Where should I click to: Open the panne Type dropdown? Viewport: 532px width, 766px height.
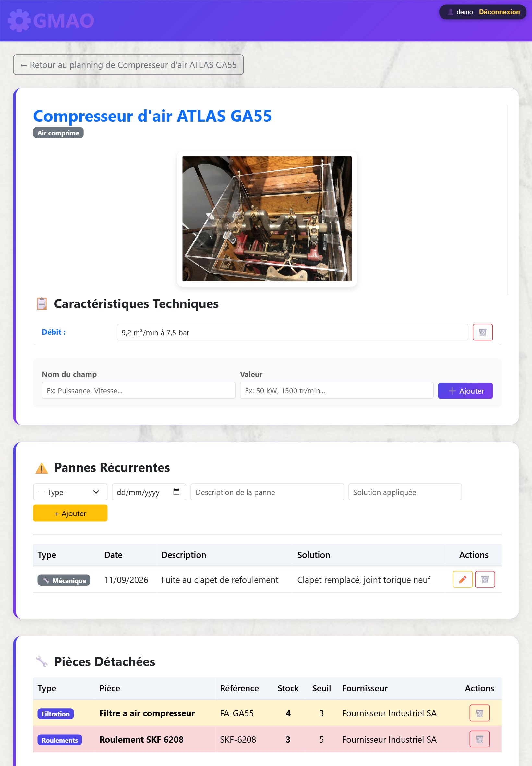point(70,492)
